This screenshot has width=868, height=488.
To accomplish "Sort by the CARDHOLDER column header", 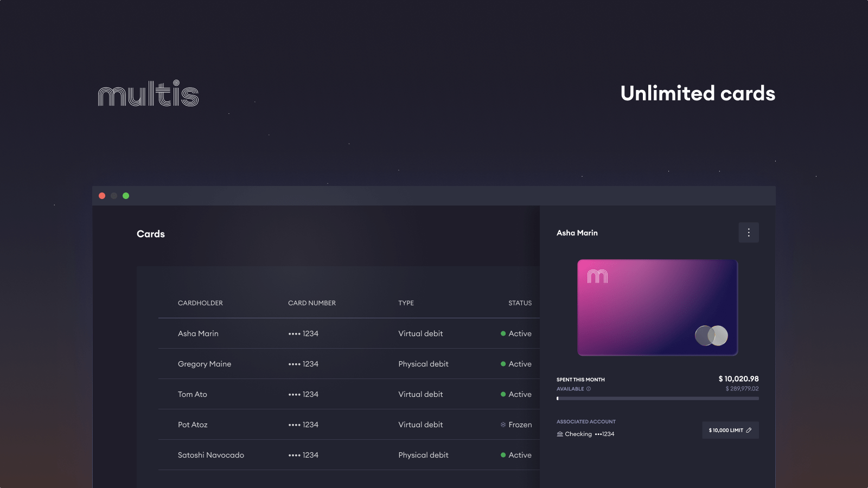I will [200, 303].
